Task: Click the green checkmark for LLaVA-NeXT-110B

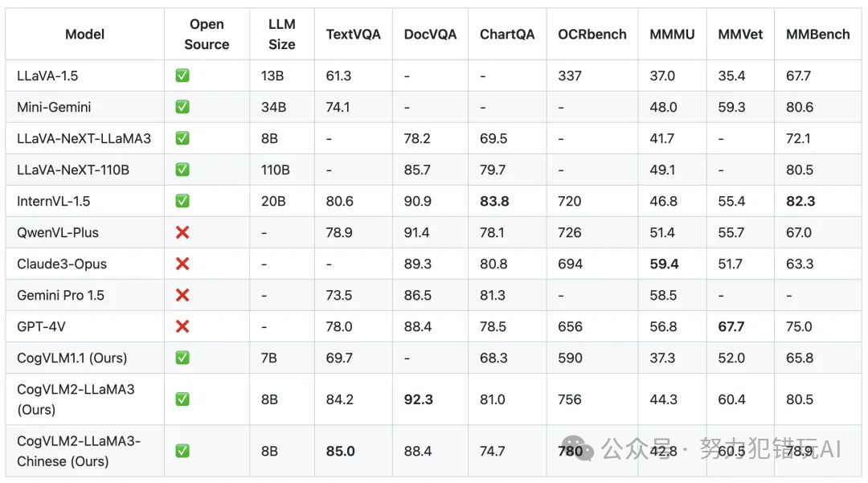Action: pos(182,170)
